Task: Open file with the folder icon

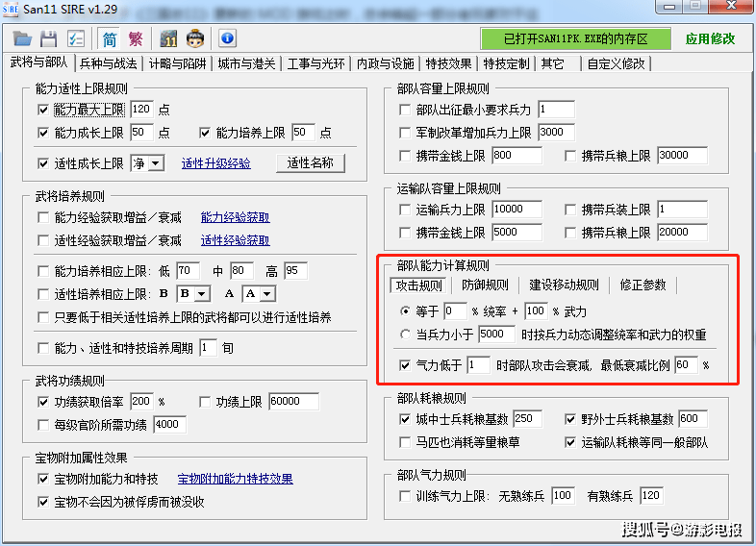Action: coord(22,38)
